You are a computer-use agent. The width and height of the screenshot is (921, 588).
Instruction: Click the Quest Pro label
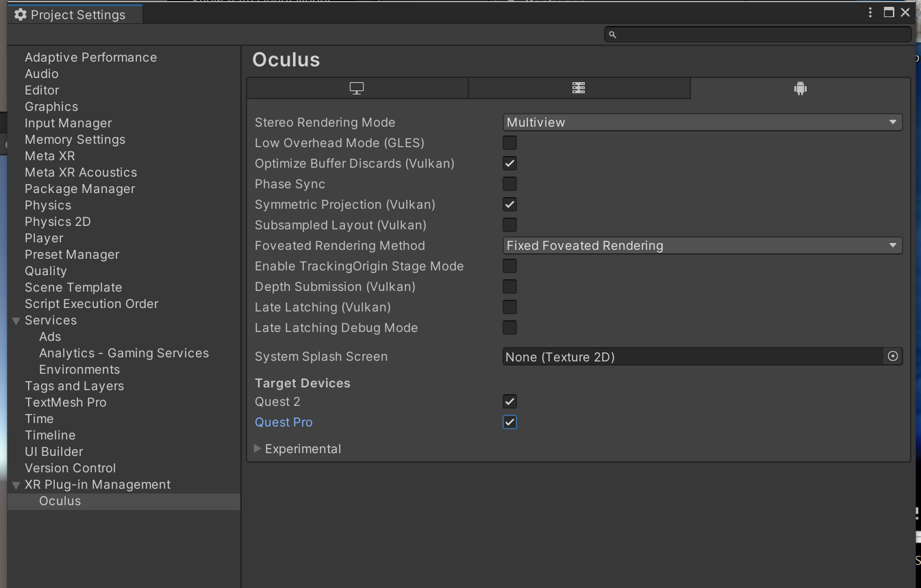(283, 422)
